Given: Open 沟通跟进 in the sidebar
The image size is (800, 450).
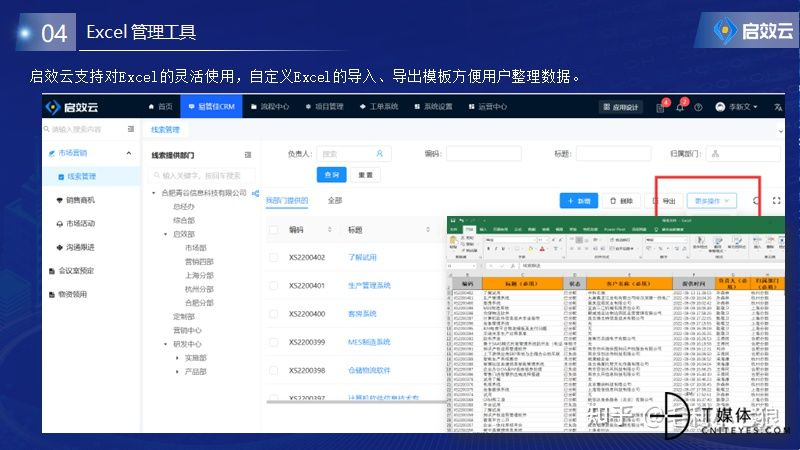Looking at the screenshot, I should pos(76,247).
